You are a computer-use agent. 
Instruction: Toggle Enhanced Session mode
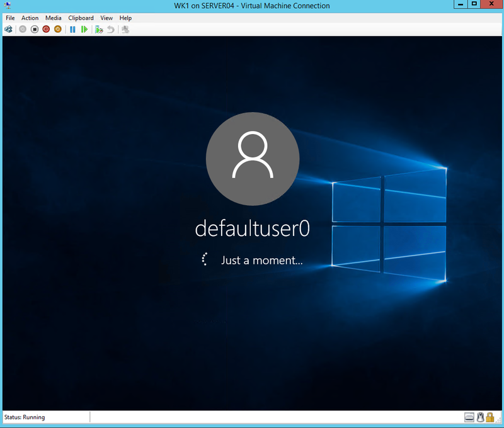pos(125,29)
